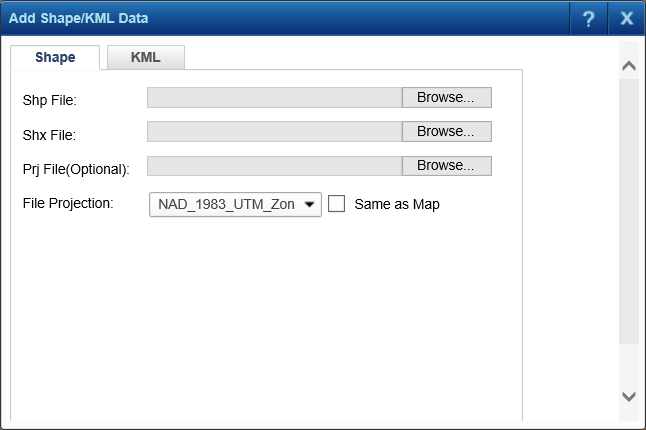Close the Add Shape/KML Data dialog
The height and width of the screenshot is (430, 646).
pyautogui.click(x=627, y=18)
